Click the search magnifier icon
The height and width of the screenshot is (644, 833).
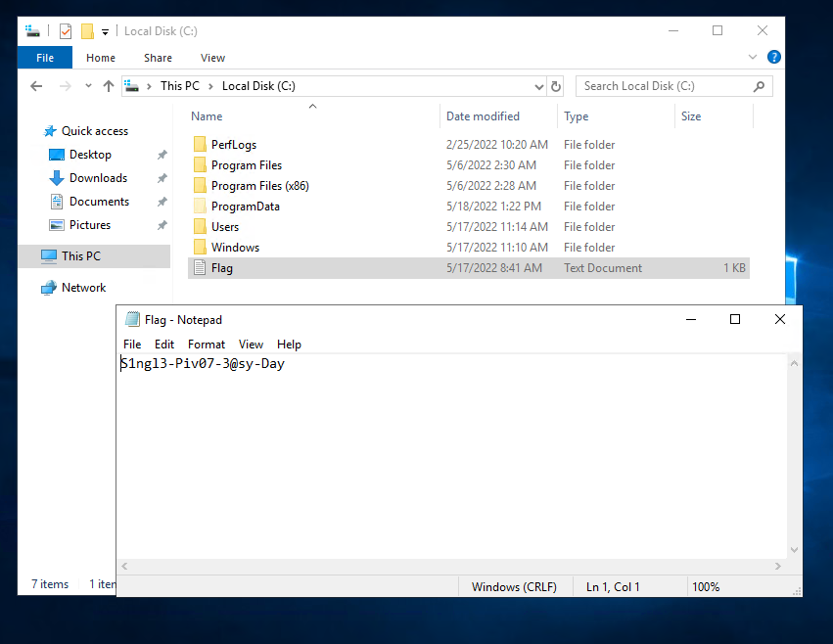click(759, 86)
